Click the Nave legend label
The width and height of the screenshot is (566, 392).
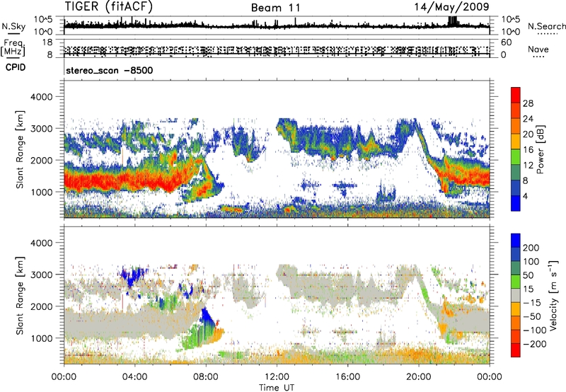coord(538,50)
